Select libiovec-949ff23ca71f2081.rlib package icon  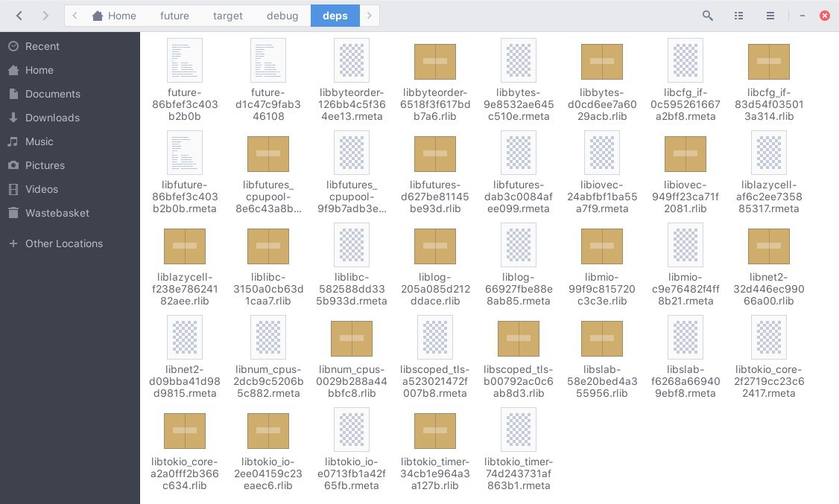point(686,154)
